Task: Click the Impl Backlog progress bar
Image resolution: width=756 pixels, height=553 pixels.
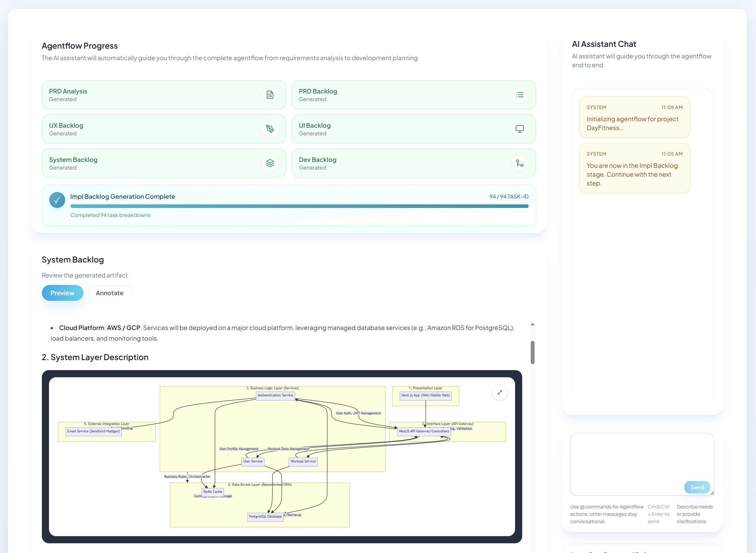Action: coord(299,206)
